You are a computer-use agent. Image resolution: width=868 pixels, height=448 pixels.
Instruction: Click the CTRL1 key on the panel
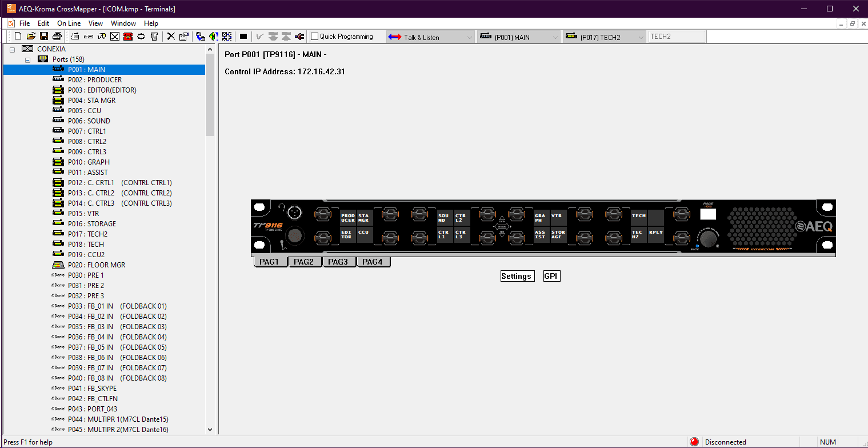(445, 234)
